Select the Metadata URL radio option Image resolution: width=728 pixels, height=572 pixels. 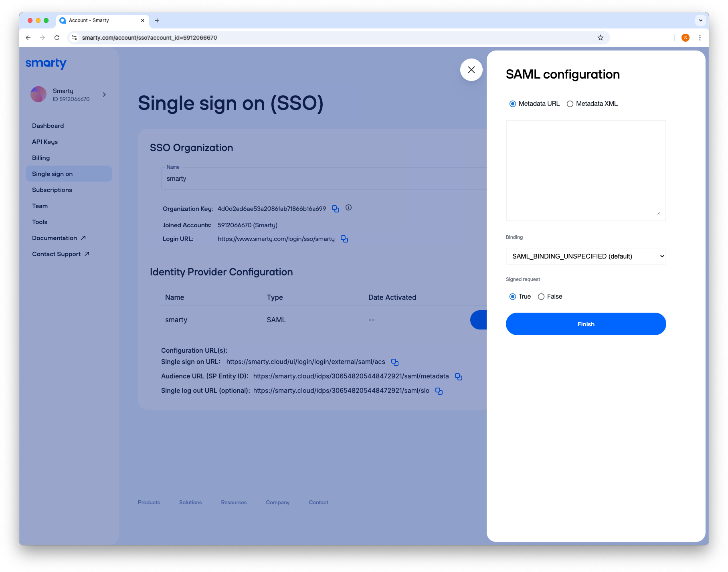click(x=512, y=104)
